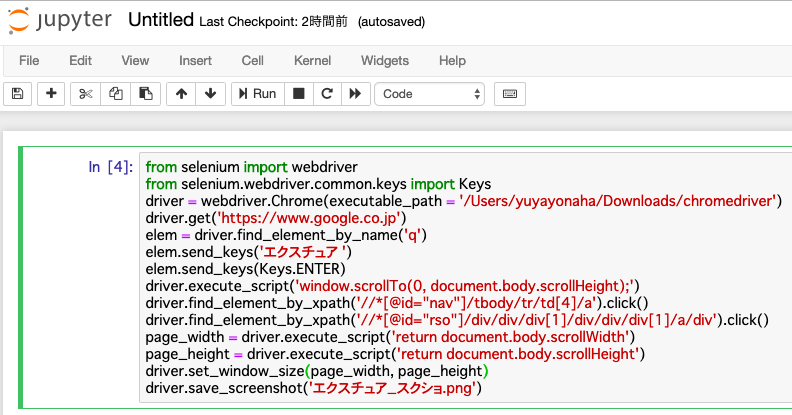
Task: Cut selected cells with scissors icon
Action: [x=86, y=94]
